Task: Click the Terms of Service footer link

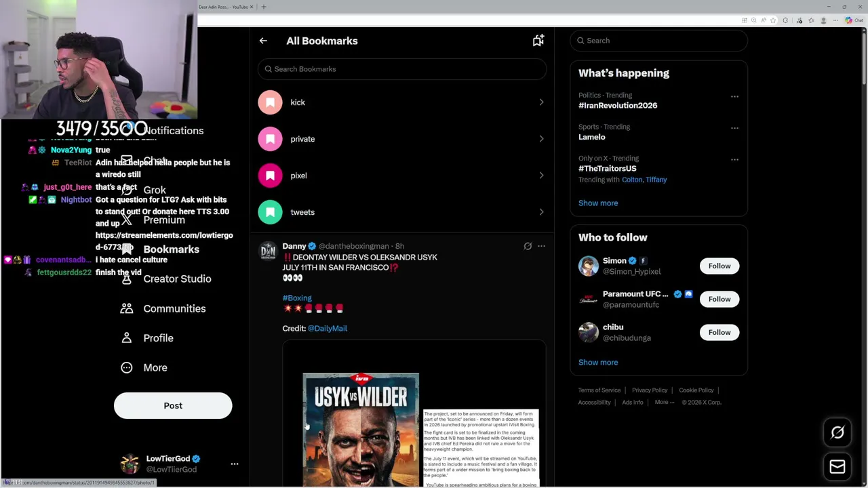Action: click(599, 390)
